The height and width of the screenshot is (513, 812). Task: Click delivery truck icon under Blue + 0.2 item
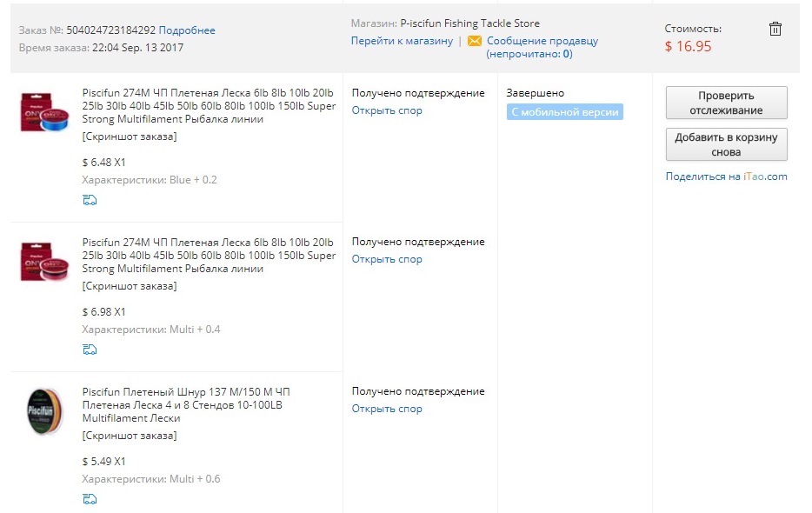tap(90, 200)
